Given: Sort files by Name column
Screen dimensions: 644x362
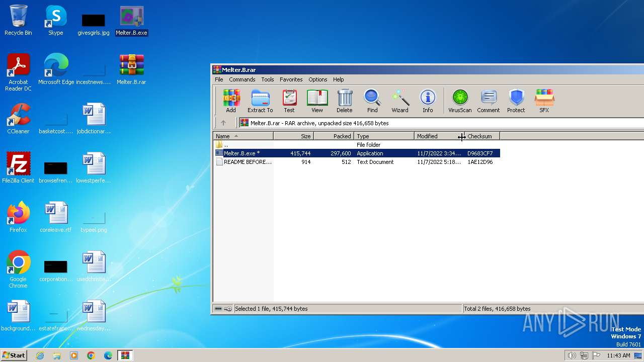Looking at the screenshot, I should (x=244, y=136).
